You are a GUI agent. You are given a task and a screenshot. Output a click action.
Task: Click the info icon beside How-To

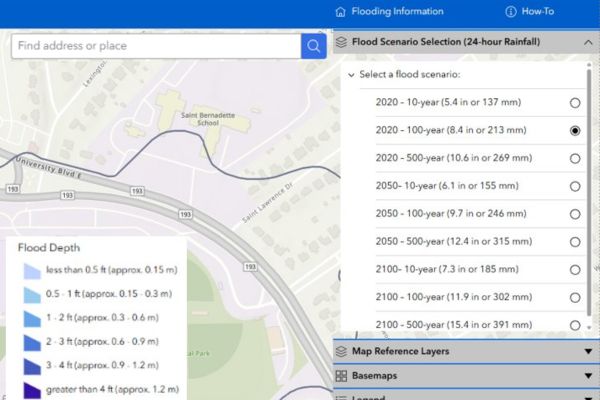(510, 12)
